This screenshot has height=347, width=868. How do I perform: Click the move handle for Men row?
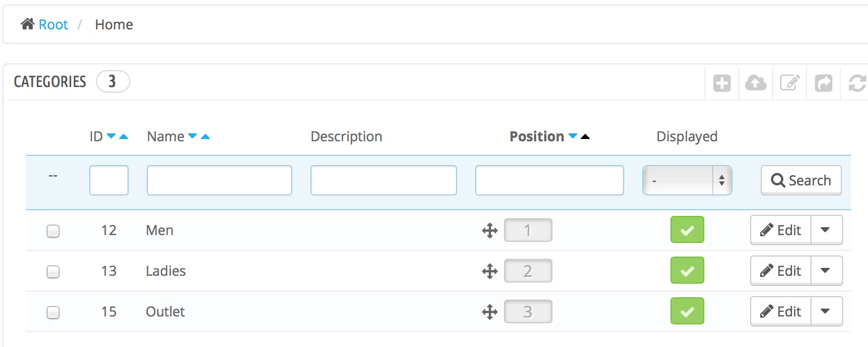[489, 231]
